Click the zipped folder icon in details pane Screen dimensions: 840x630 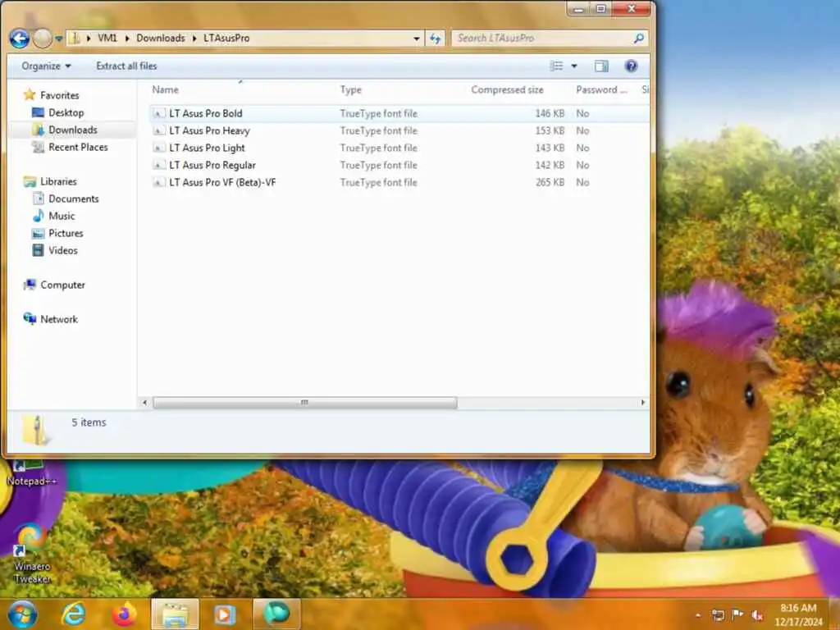point(36,430)
